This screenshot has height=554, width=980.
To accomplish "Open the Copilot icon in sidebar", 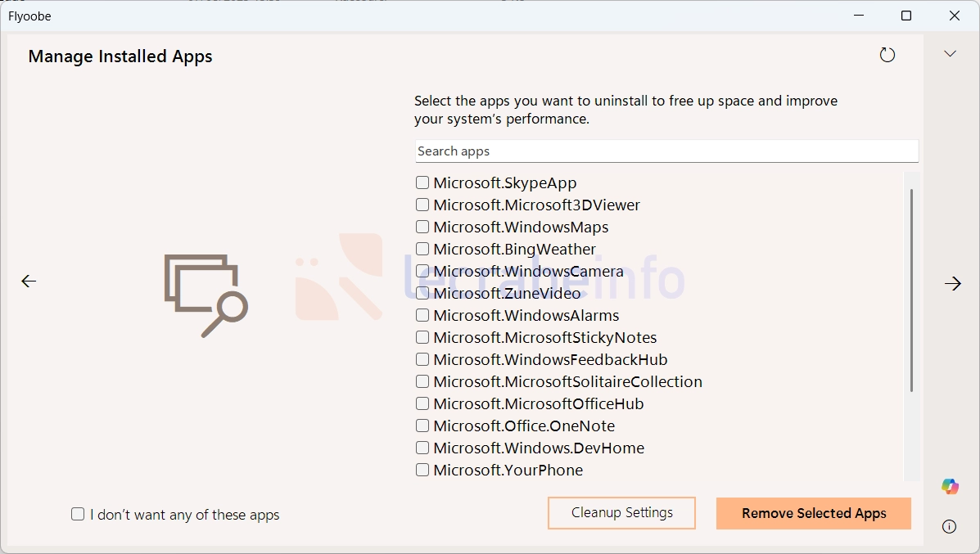I will 950,486.
